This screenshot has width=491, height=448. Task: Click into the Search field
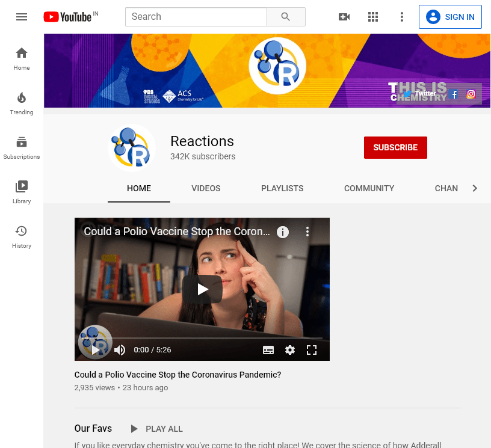pos(196,17)
